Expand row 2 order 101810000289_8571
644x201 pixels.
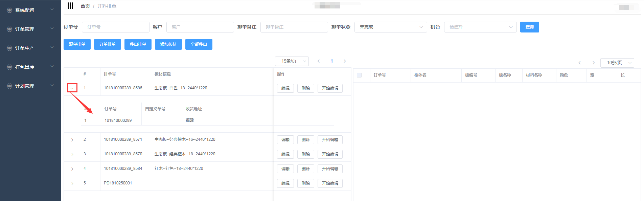tap(72, 140)
